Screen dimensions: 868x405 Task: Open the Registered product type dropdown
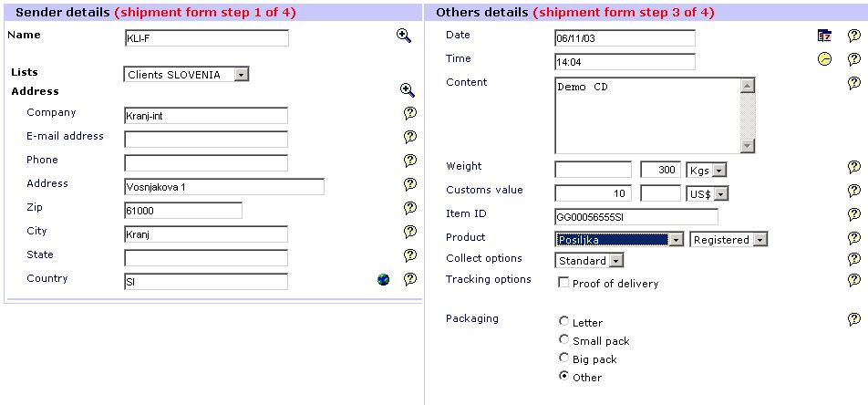pos(728,239)
